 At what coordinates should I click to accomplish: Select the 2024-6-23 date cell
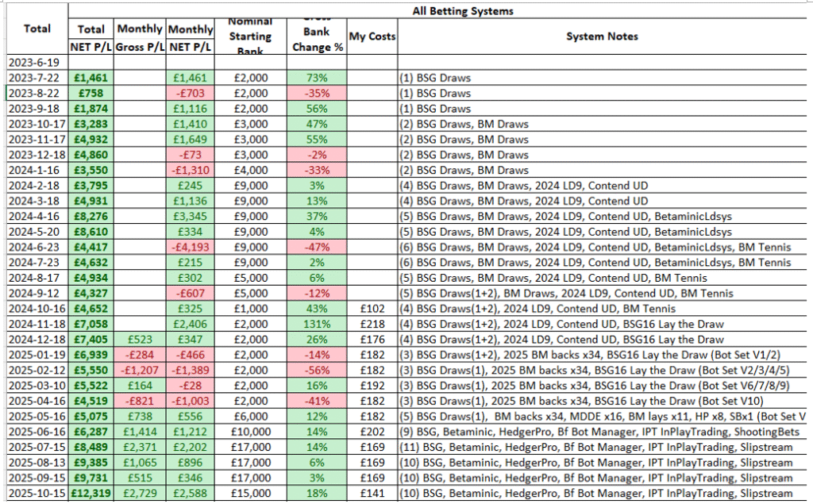pos(34,248)
